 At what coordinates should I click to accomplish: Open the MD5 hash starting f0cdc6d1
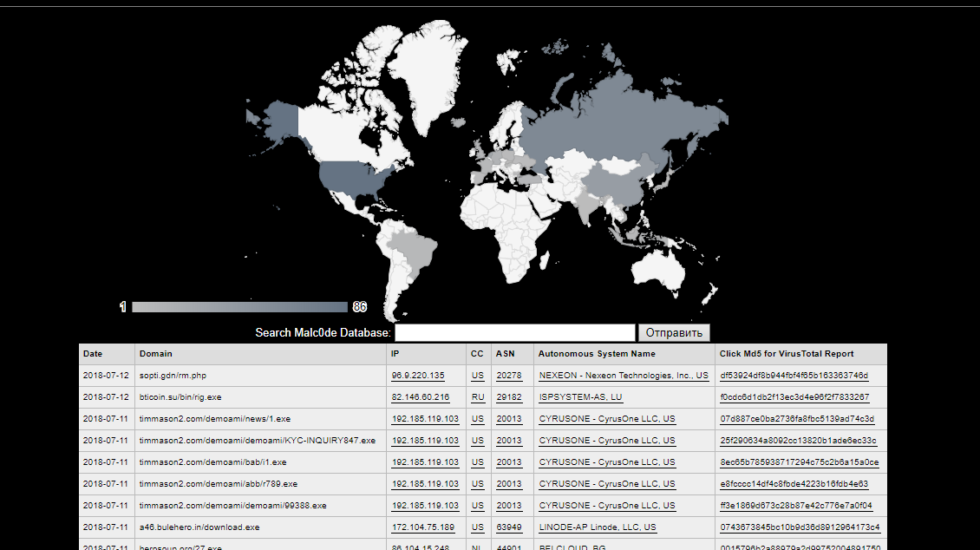tap(794, 397)
